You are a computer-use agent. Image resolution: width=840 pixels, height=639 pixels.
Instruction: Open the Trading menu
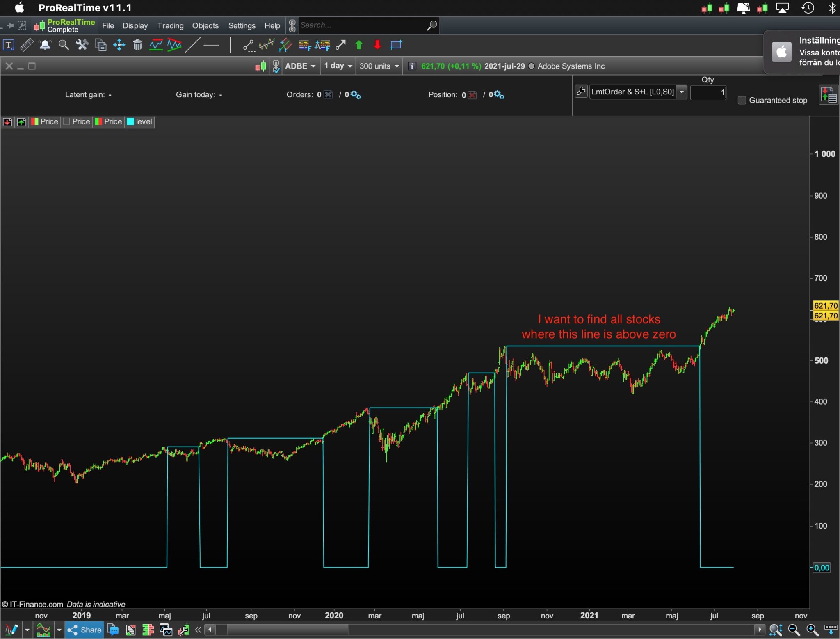point(170,25)
